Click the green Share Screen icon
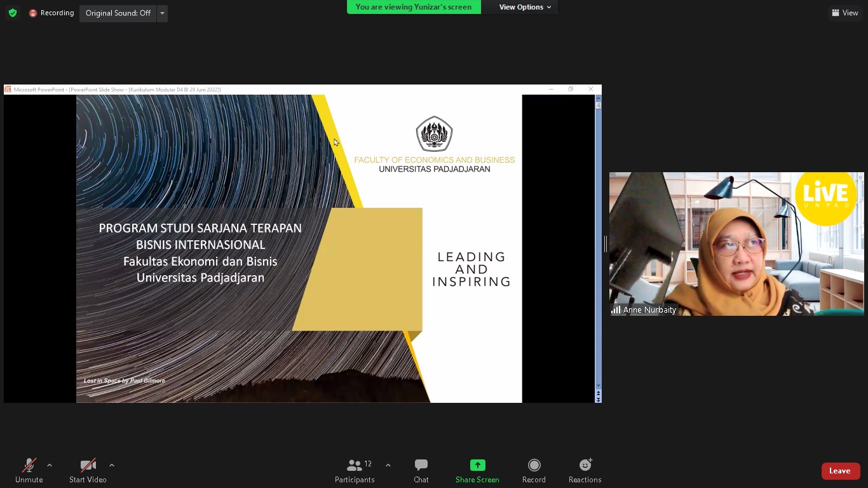868x488 pixels. (477, 465)
